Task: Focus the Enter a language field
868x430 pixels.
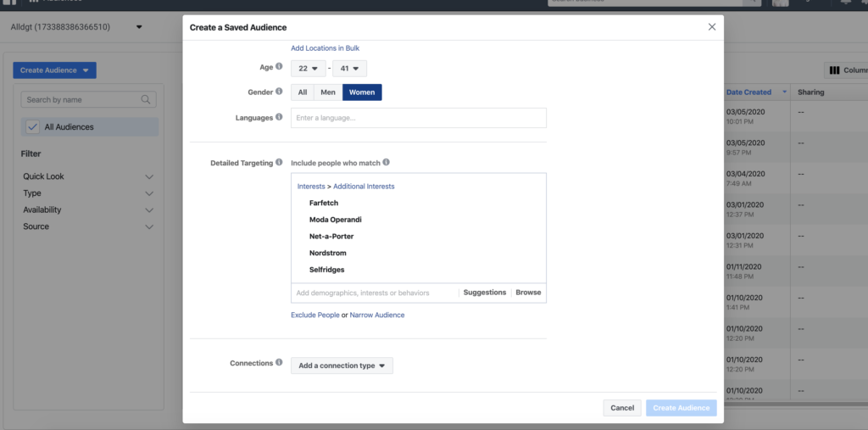Action: point(419,118)
